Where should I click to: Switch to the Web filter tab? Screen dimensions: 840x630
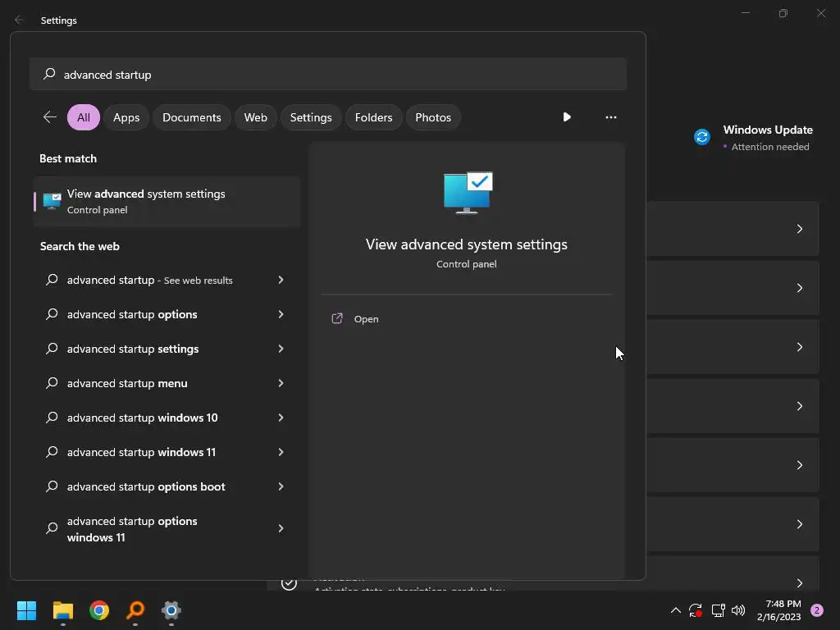click(256, 117)
